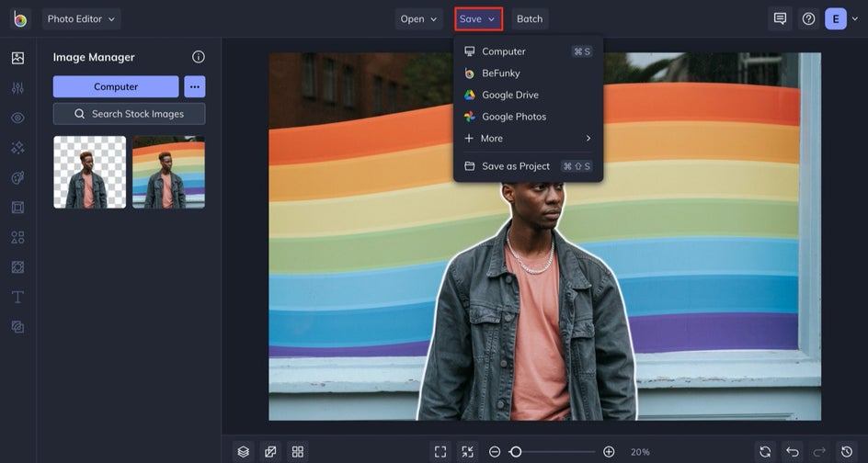
Task: Click the reset/refresh icon in bottom bar
Action: [765, 452]
